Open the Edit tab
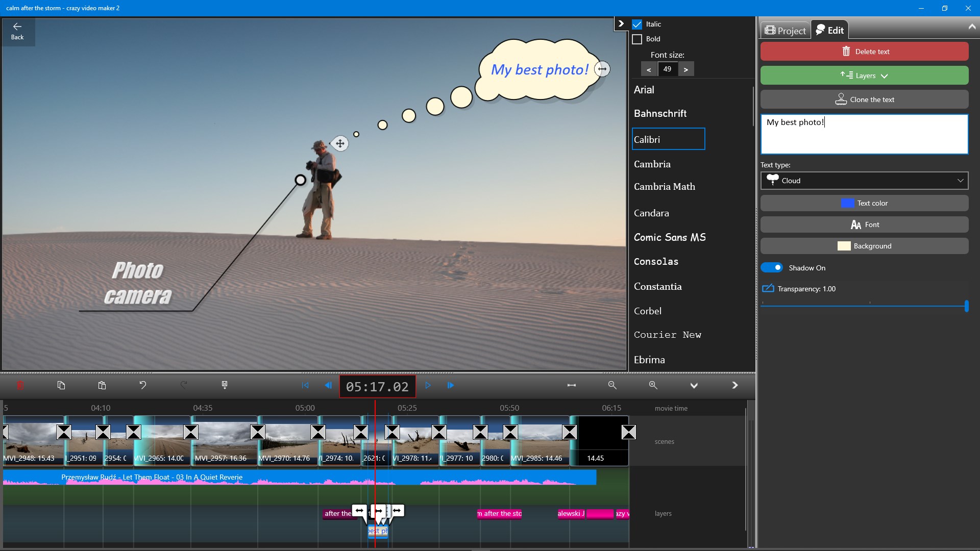Screen dimensions: 980x551 click(830, 30)
